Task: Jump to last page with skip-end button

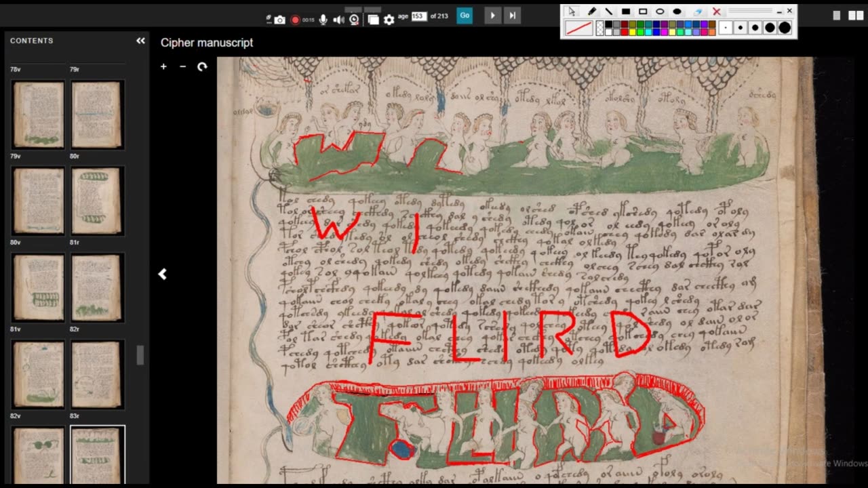Action: tap(513, 16)
